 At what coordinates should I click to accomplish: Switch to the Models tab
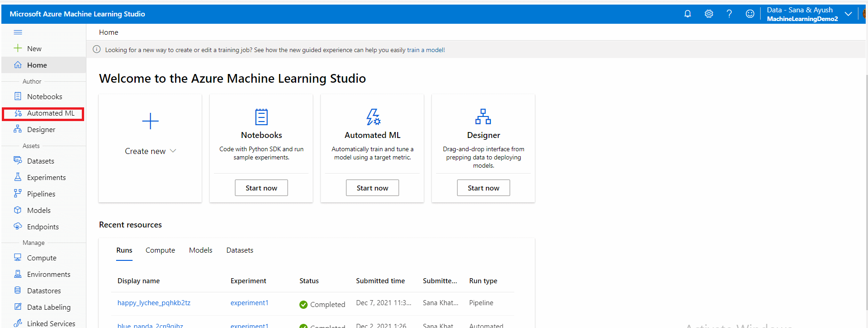201,250
